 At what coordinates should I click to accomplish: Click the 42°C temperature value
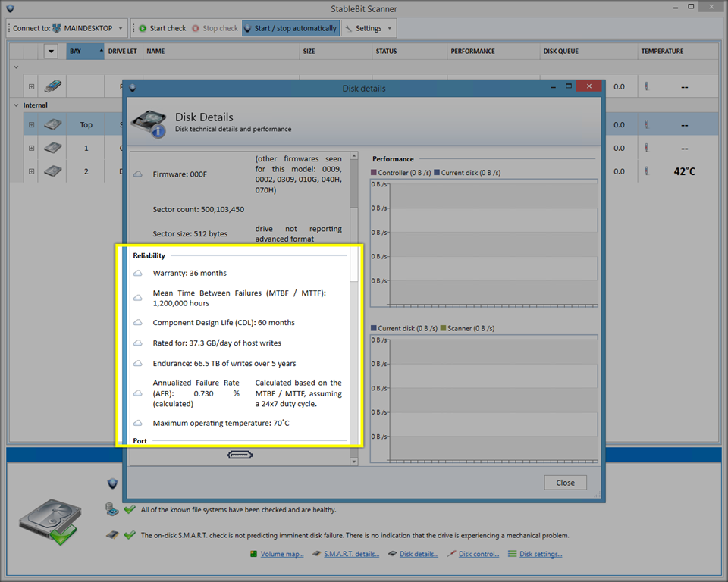pos(684,171)
